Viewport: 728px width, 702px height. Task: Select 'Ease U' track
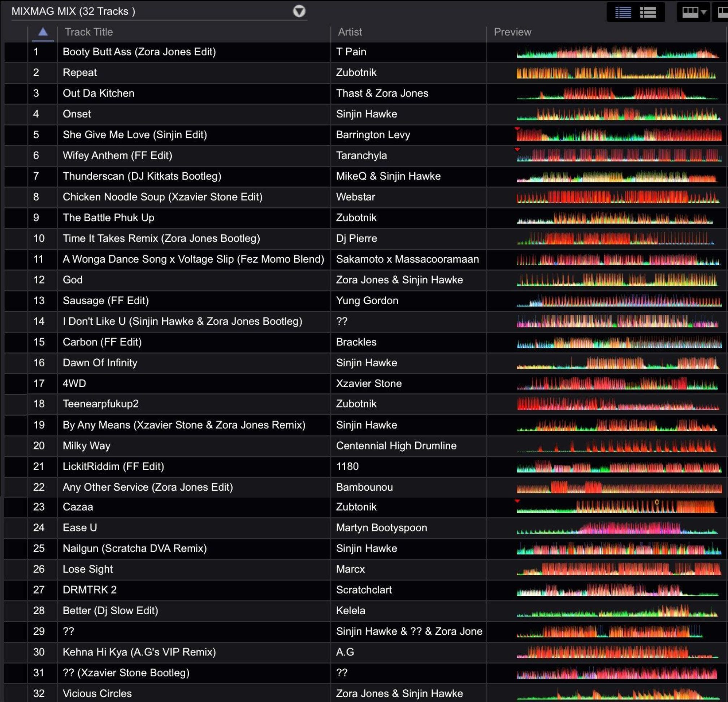[80, 528]
